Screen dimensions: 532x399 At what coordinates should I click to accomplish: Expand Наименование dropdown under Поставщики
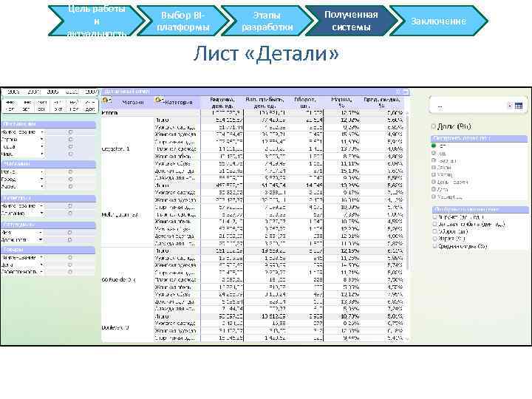[x=41, y=132]
